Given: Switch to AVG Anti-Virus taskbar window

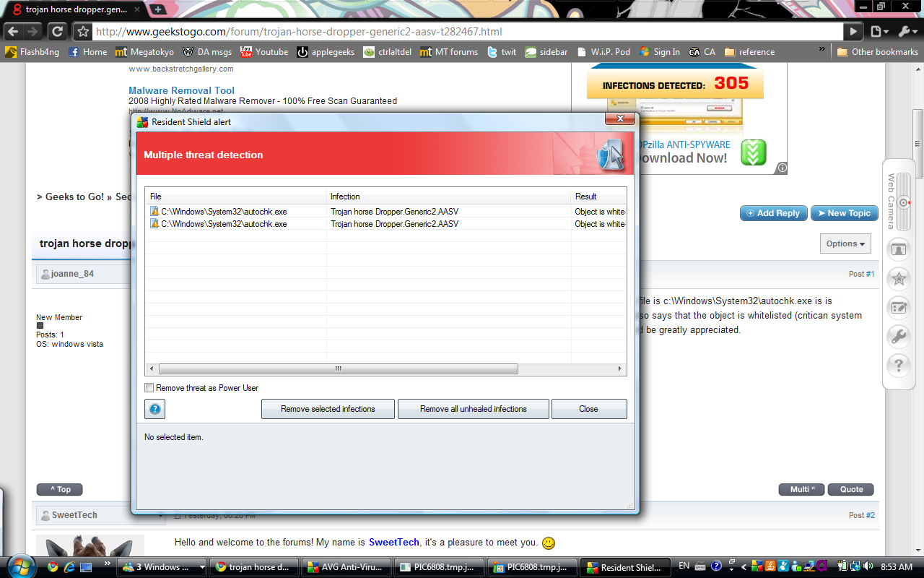Looking at the screenshot, I should point(348,567).
